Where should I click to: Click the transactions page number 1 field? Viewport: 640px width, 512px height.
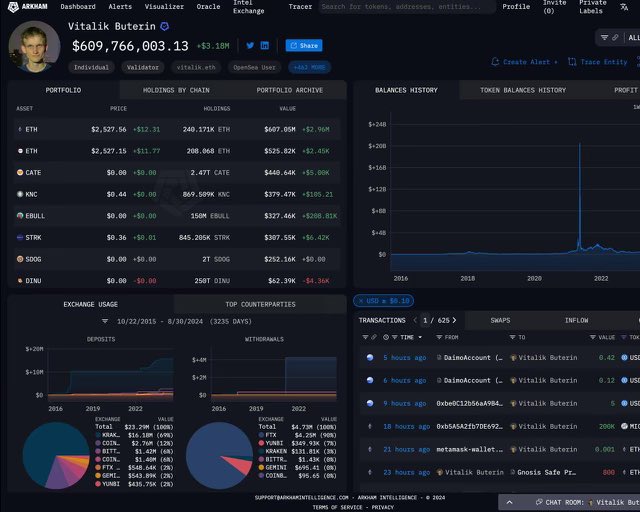425,321
